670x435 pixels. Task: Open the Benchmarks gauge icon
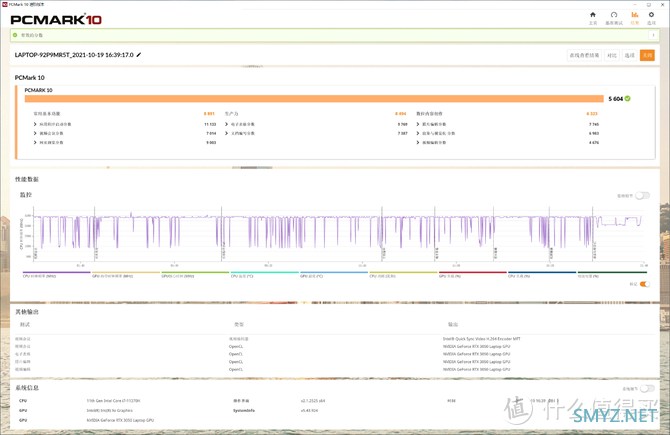(x=614, y=15)
